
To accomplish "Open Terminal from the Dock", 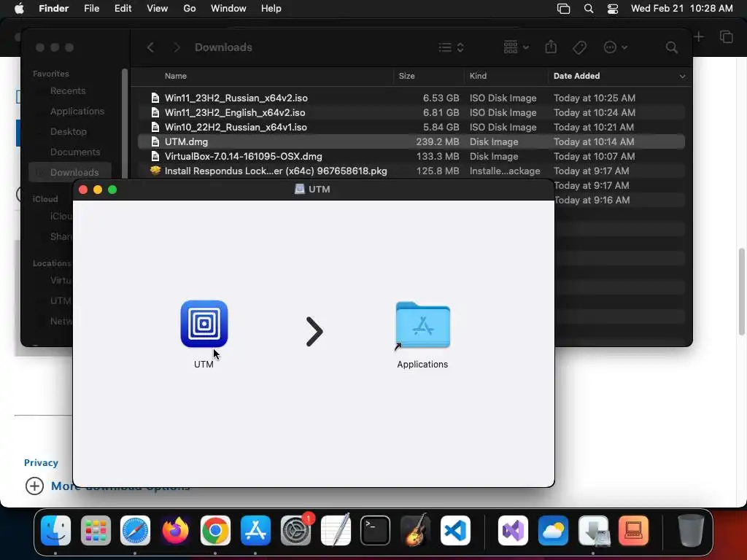I will click(376, 531).
